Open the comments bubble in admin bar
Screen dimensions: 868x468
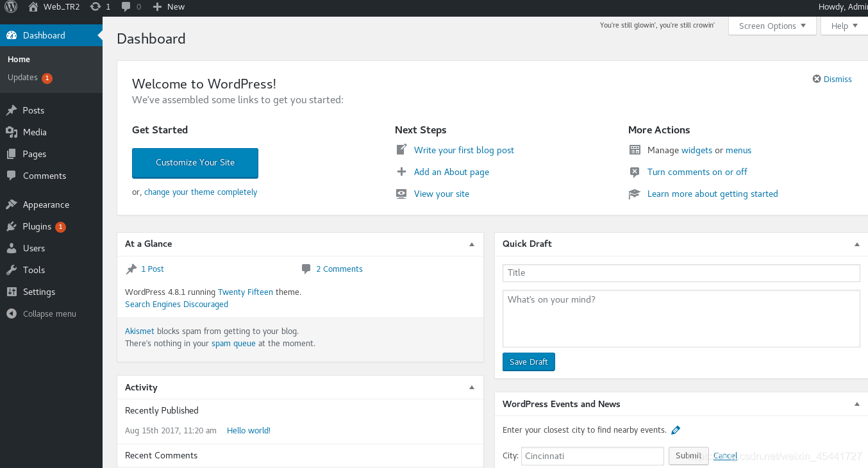tap(126, 6)
